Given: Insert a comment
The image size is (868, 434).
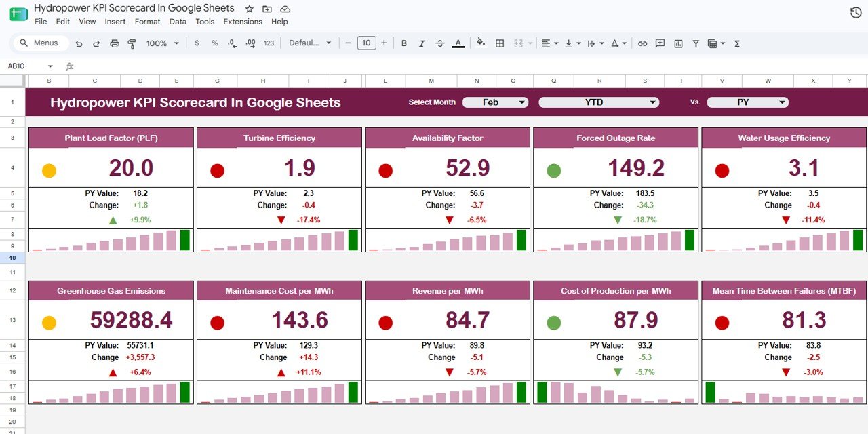Looking at the screenshot, I should [660, 43].
